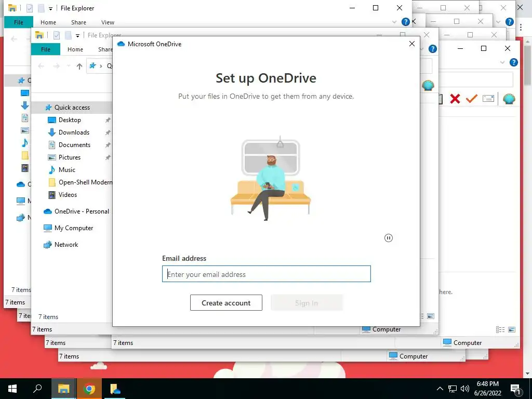Click Downloads arrow icon in rearmost Explorer sidebar

click(x=25, y=105)
